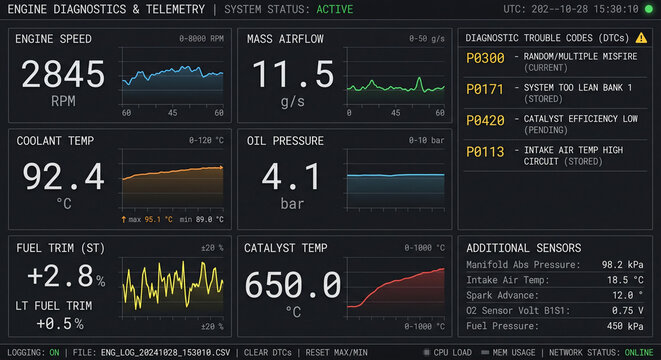
Task: Select the P0300 trouble code
Action: 485,58
